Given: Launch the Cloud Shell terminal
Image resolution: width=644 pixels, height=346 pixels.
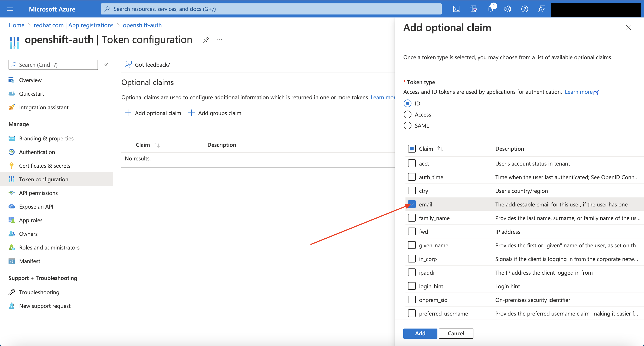Looking at the screenshot, I should (x=456, y=9).
